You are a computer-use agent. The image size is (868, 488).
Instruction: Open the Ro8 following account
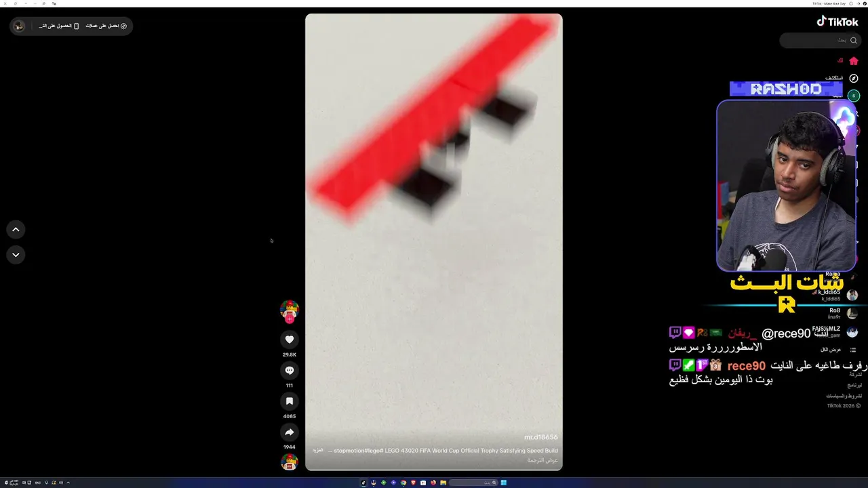tap(842, 314)
